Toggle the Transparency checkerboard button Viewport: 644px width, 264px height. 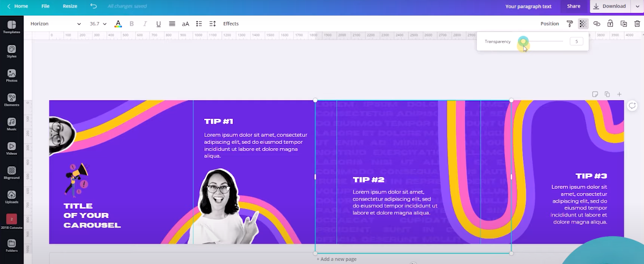click(x=583, y=24)
